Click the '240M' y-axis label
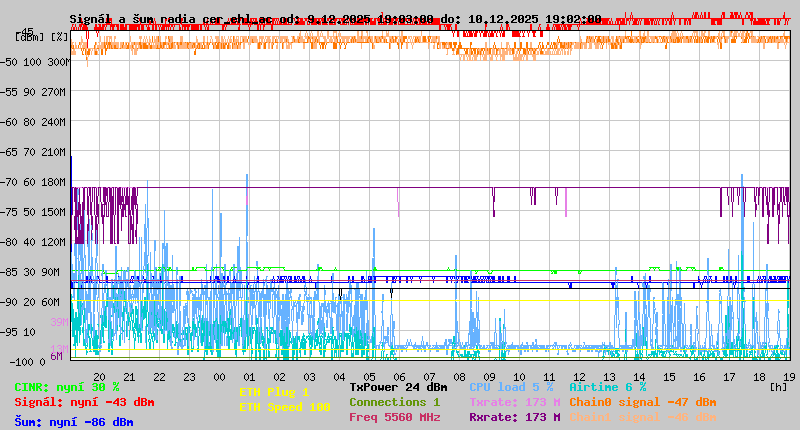The width and height of the screenshot is (800, 430). pyautogui.click(x=56, y=122)
